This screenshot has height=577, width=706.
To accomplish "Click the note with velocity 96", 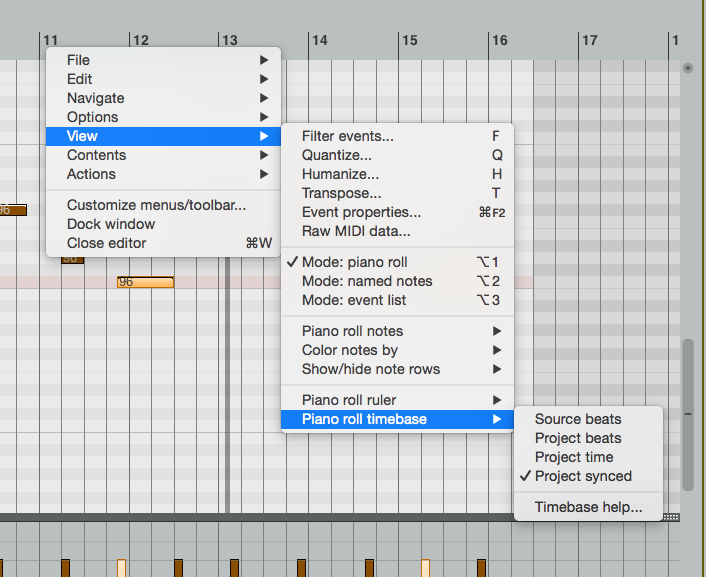I will (x=145, y=282).
